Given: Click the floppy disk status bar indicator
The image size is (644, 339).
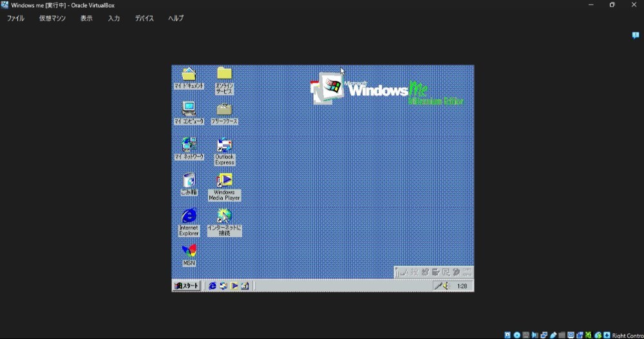Looking at the screenshot, I should click(526, 335).
